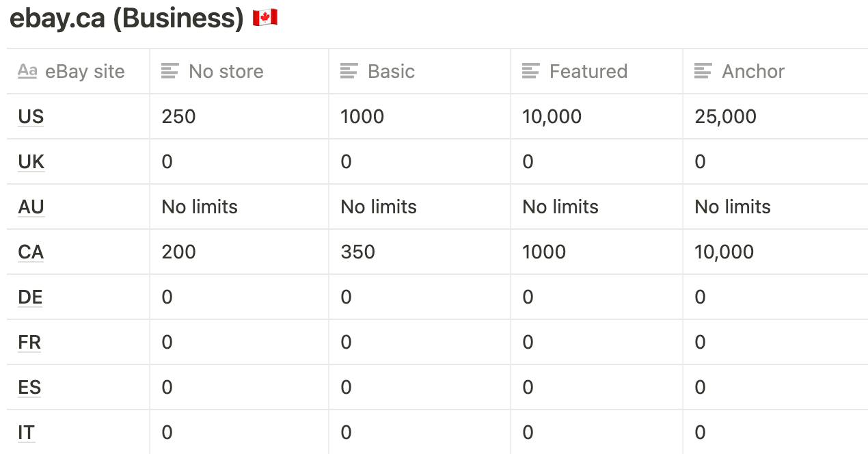868x454 pixels.
Task: Select the US No store cell showing 250
Action: point(239,116)
